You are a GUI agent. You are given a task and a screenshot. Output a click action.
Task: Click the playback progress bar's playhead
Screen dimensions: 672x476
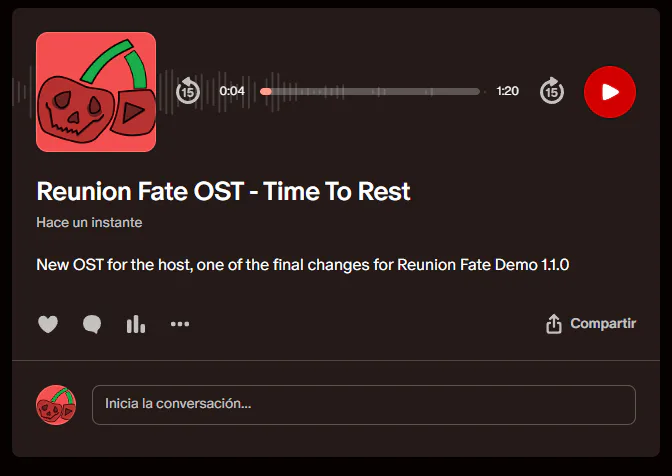pos(266,91)
